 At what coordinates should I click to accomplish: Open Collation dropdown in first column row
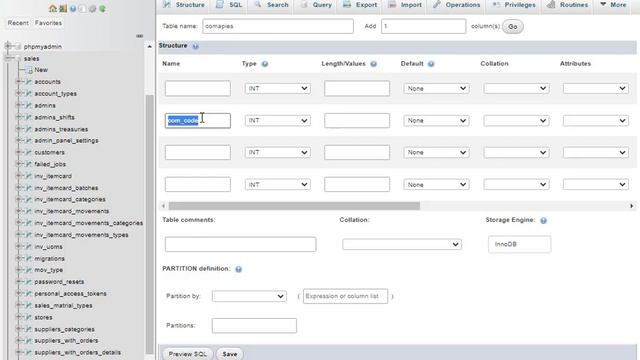[x=516, y=88]
